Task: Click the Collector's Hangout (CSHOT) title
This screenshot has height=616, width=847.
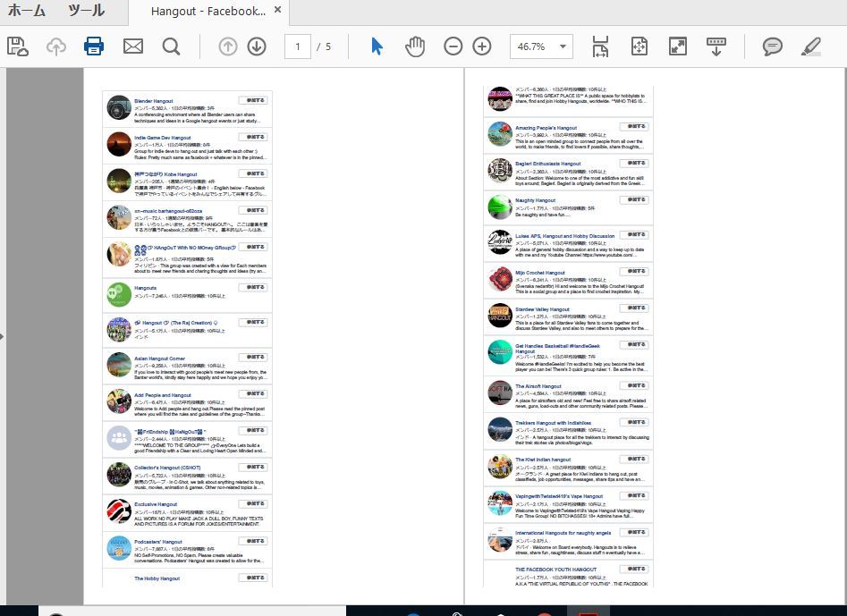Action: click(x=167, y=468)
